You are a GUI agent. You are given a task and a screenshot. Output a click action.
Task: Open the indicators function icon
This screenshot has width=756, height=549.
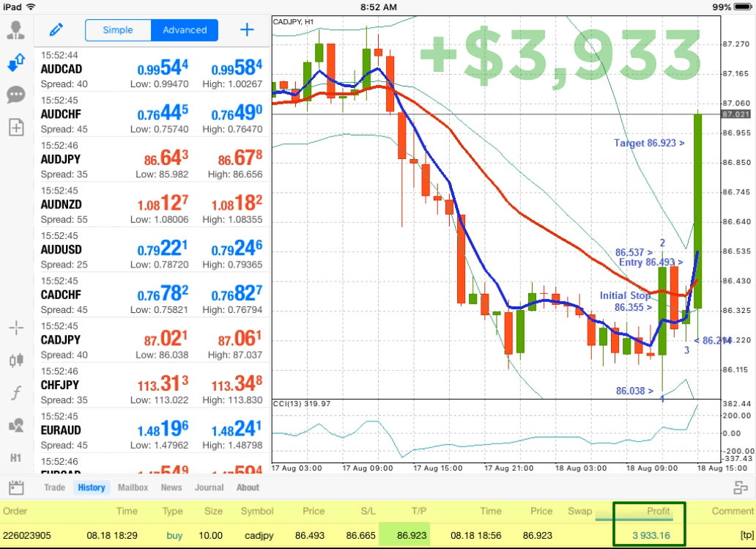coord(16,393)
